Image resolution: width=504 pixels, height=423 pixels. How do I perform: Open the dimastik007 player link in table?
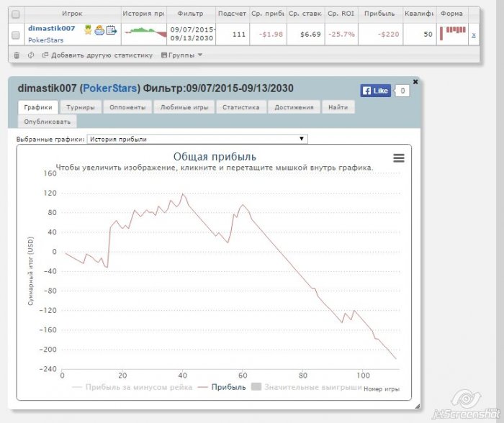[51, 28]
